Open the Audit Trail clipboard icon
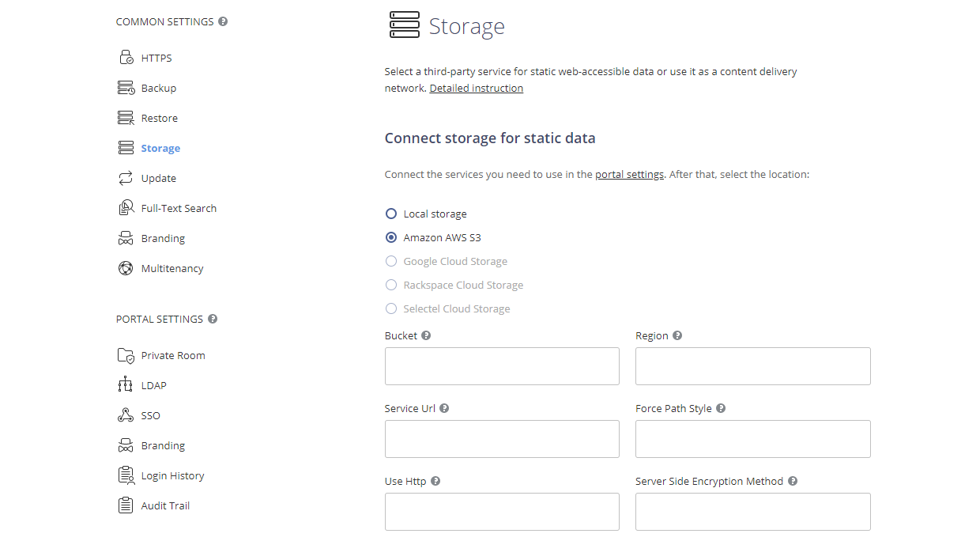The width and height of the screenshot is (980, 560). (126, 505)
